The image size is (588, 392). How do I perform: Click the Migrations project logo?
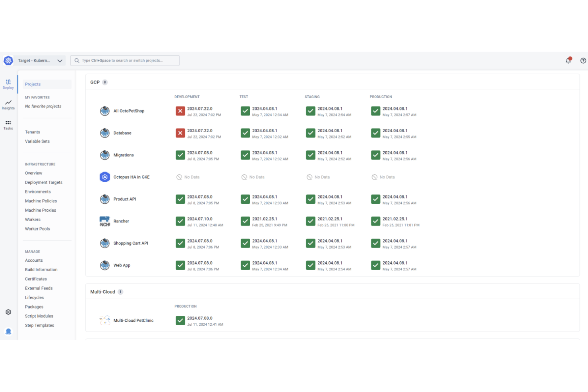tap(104, 155)
